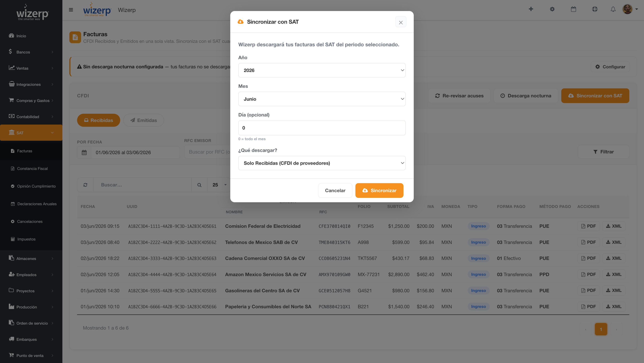Image resolution: width=644 pixels, height=363 pixels.
Task: Open the Año dropdown showing 2026
Action: coord(322,70)
